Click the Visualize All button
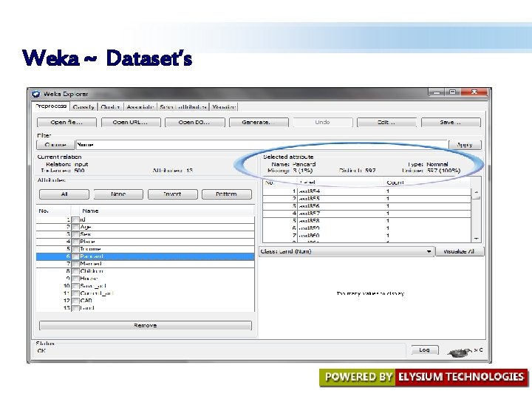The image size is (532, 399). pyautogui.click(x=460, y=251)
